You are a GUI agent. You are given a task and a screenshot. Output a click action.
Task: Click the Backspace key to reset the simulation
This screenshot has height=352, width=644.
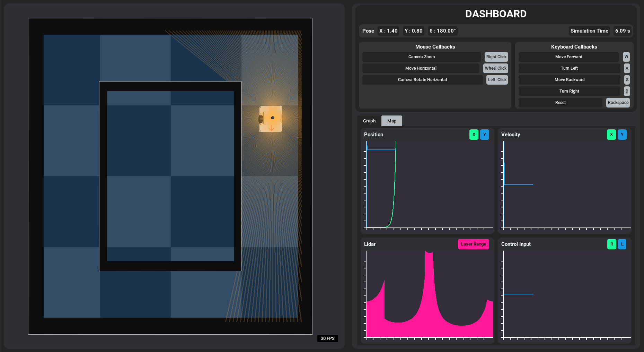(618, 103)
